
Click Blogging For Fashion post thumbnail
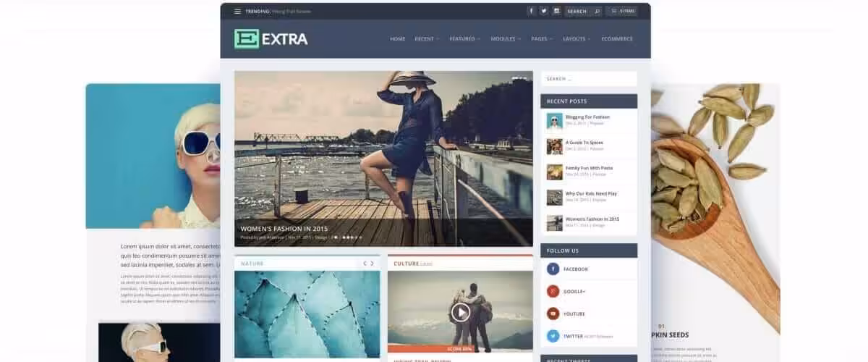[554, 121]
